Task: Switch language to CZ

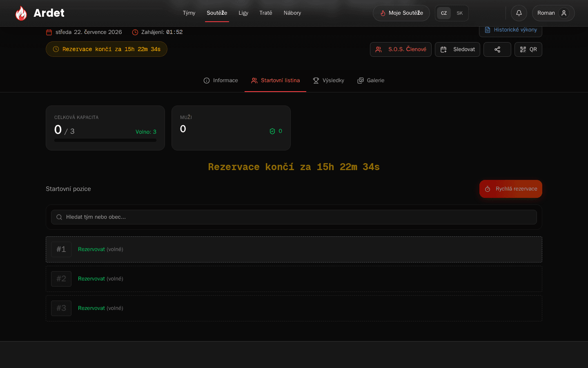Action: [444, 13]
